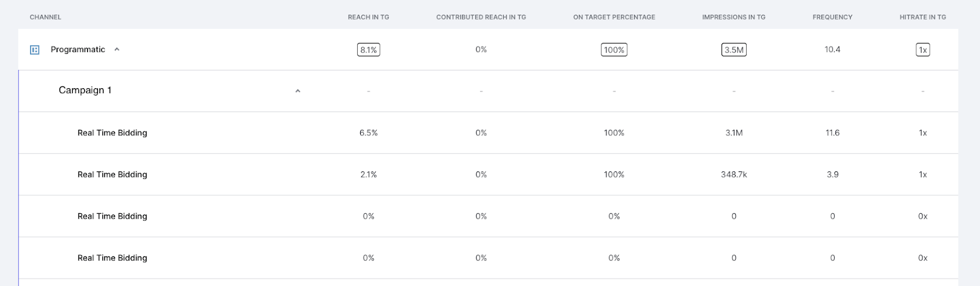The image size is (980, 286).
Task: Click the 3.5M Impressions in TG badge
Action: [734, 50]
